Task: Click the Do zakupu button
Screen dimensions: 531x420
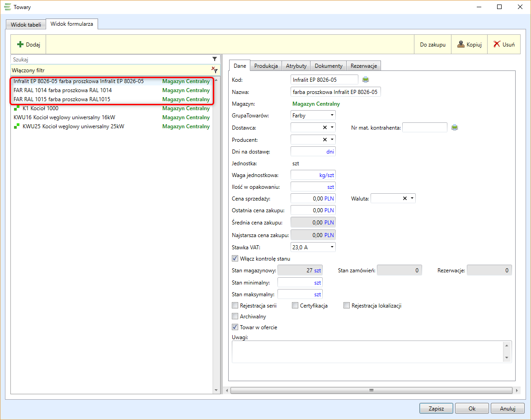Action: pos(432,45)
